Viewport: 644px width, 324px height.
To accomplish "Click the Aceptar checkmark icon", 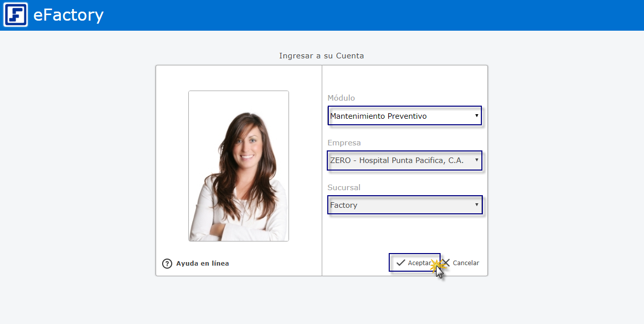I will [401, 263].
